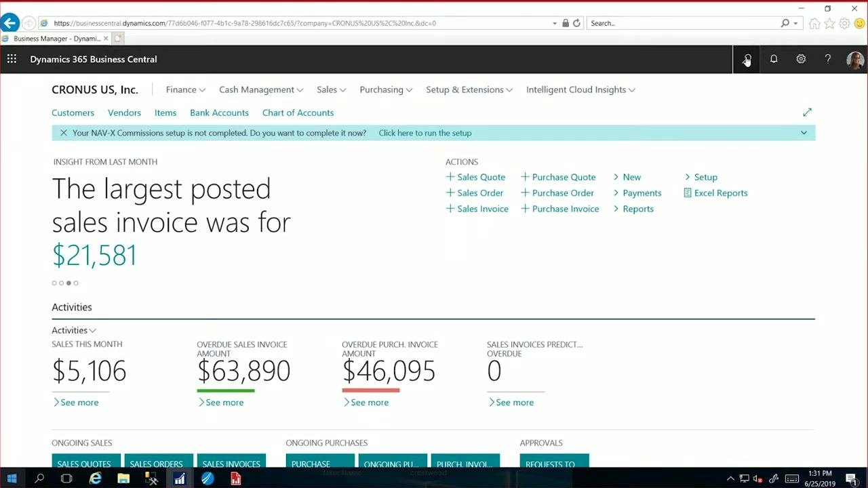Click the browser address bar URL

pyautogui.click(x=245, y=23)
